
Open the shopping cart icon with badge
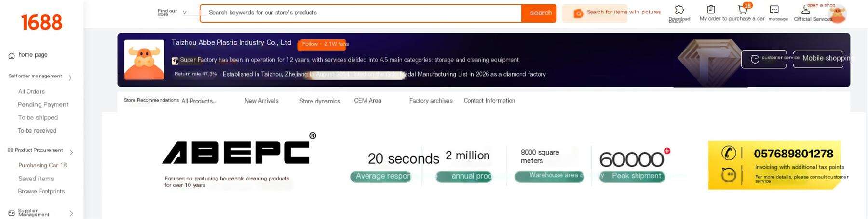point(743,9)
